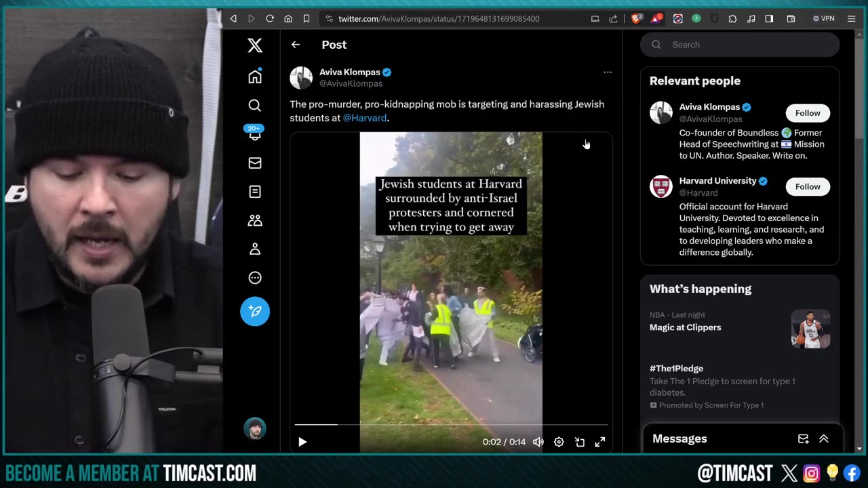This screenshot has height=488, width=868.
Task: Click the twitter.com address bar URL
Action: point(439,19)
